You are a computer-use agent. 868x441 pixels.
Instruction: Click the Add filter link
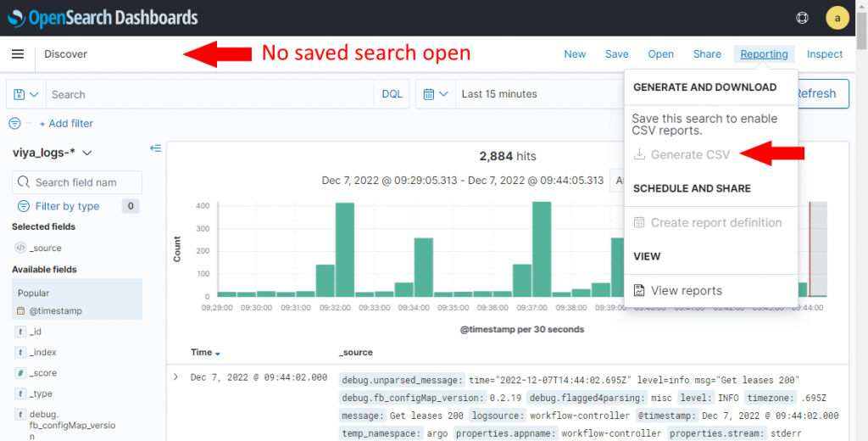point(66,124)
